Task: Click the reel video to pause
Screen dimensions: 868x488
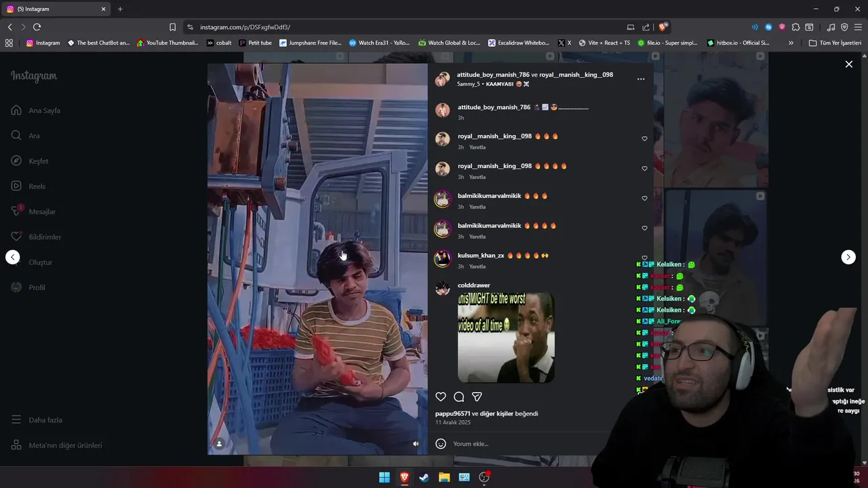Action: [317, 259]
